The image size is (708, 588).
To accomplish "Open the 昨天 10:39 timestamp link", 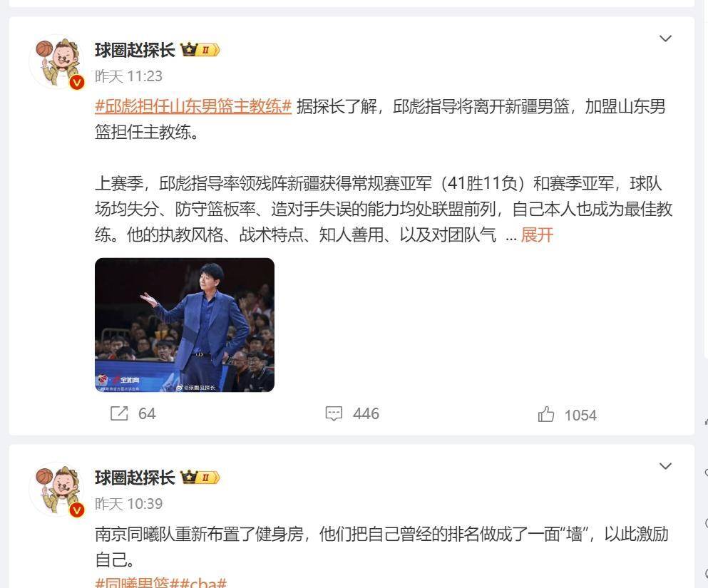I will [128, 504].
